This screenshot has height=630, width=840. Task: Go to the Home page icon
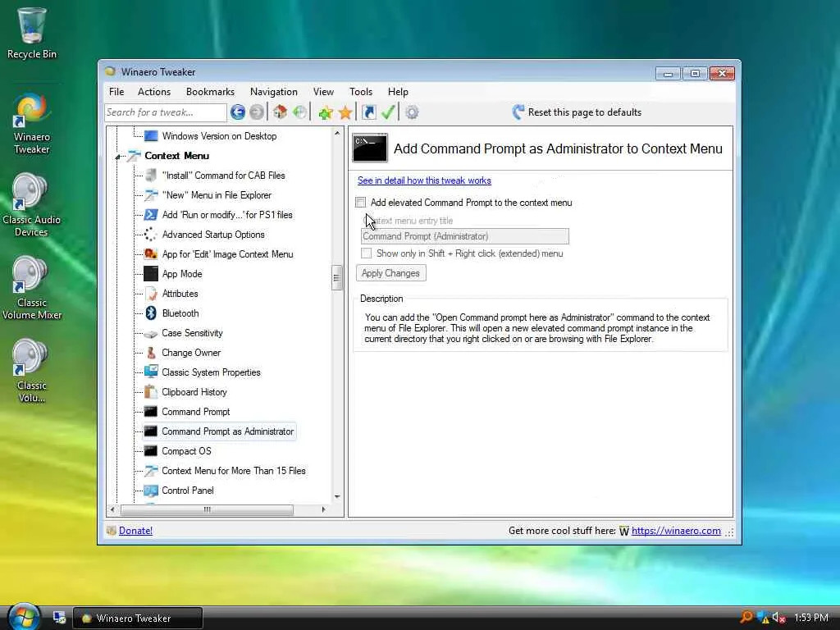tap(280, 112)
